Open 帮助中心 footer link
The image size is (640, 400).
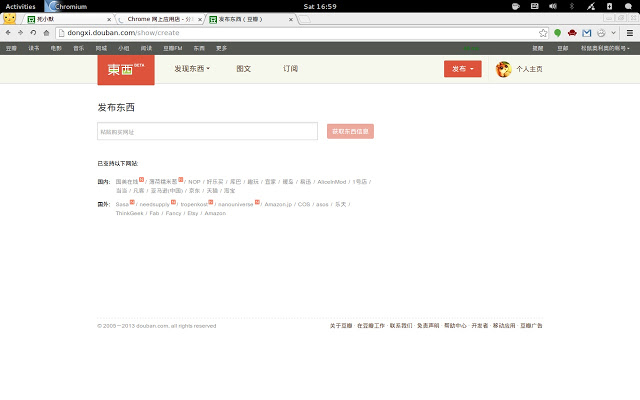[x=455, y=325]
